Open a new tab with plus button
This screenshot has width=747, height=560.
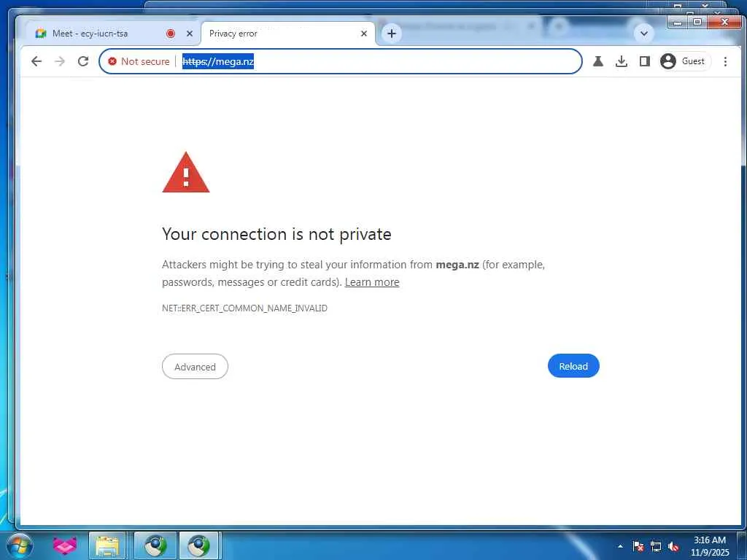(392, 34)
